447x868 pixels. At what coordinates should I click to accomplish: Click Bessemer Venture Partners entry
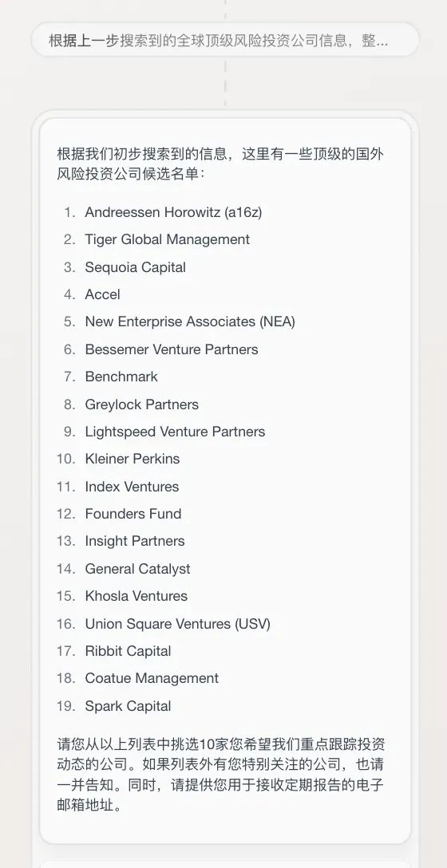pyautogui.click(x=172, y=349)
